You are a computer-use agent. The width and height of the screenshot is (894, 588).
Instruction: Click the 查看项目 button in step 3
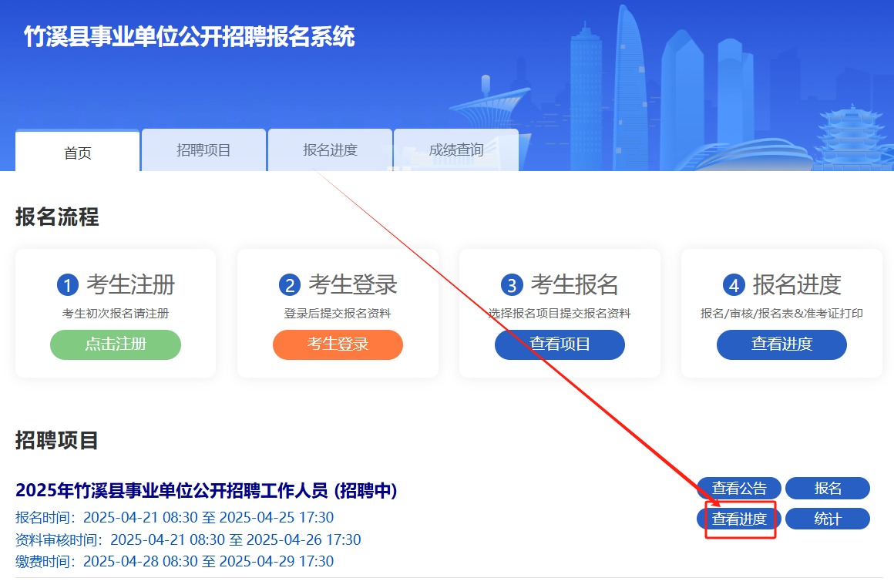pyautogui.click(x=560, y=344)
